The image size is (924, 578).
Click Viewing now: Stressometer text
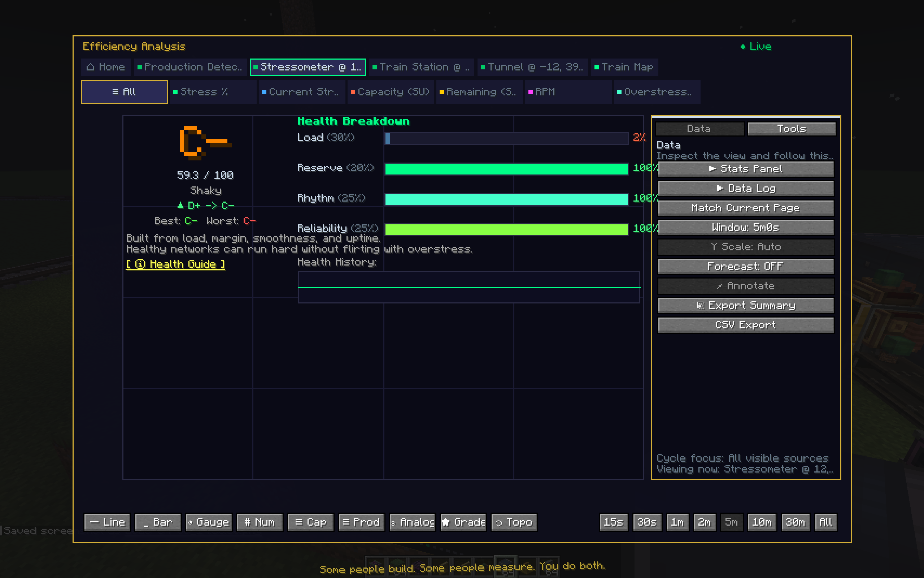point(745,469)
